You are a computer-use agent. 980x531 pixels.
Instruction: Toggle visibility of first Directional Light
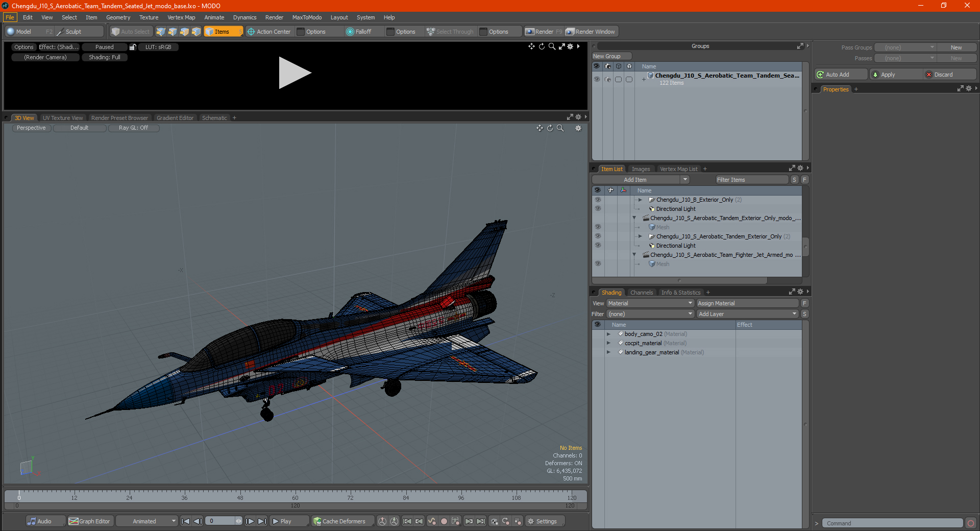[x=597, y=209]
